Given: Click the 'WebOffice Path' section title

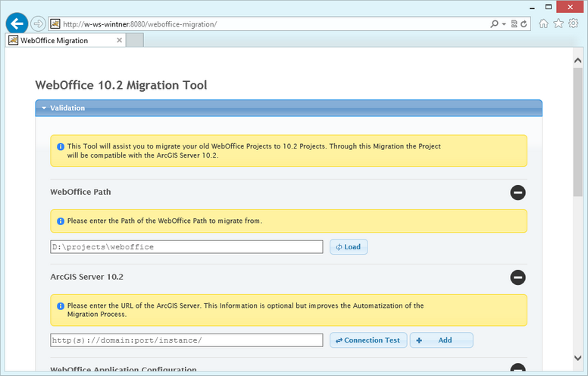Looking at the screenshot, I should click(x=80, y=192).
